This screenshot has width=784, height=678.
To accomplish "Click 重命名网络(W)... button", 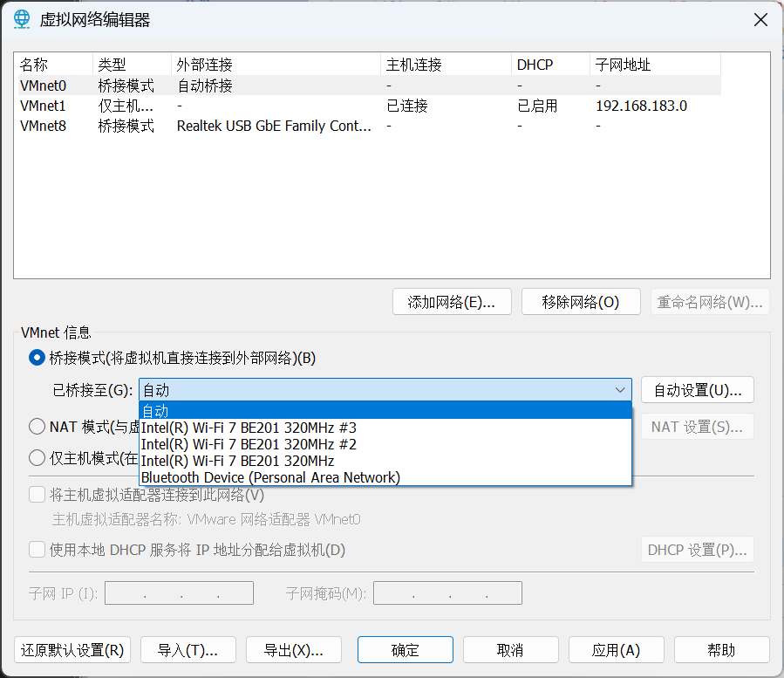I will pos(710,302).
